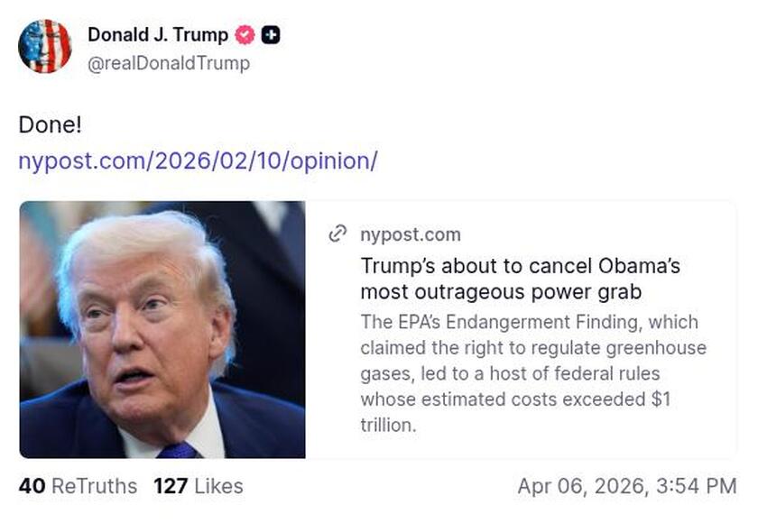This screenshot has width=758, height=532.
Task: Click the timestamp Apr 06, 2026, 3:54 PM
Action: click(x=627, y=486)
